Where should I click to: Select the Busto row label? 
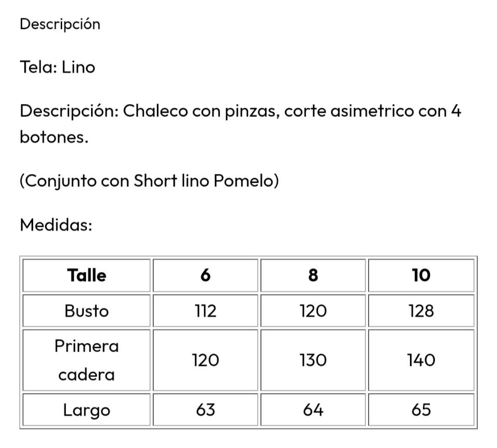point(86,311)
